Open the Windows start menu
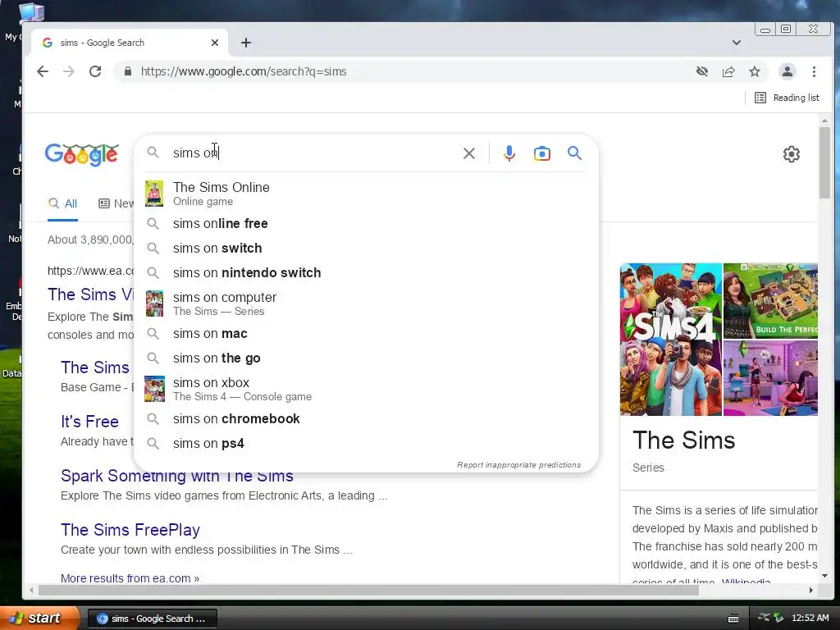 [39, 619]
